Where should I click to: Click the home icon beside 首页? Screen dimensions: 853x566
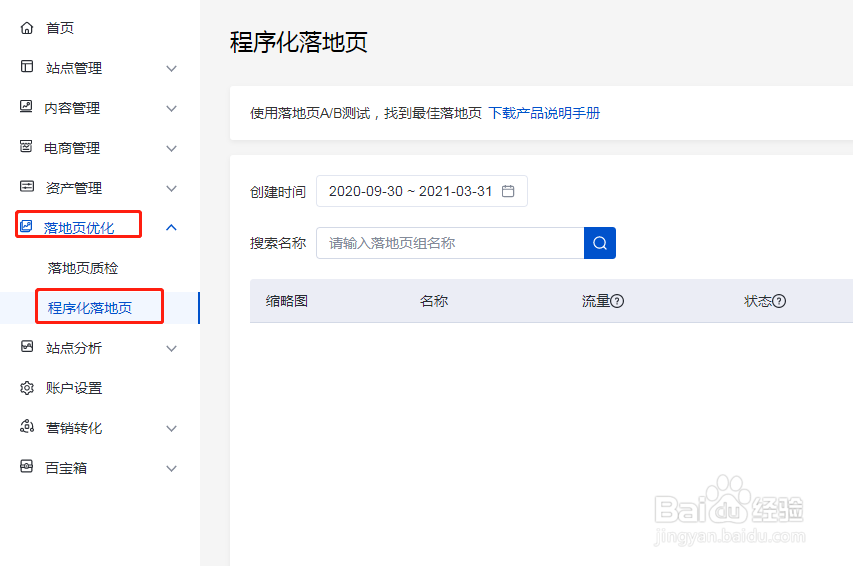27,28
